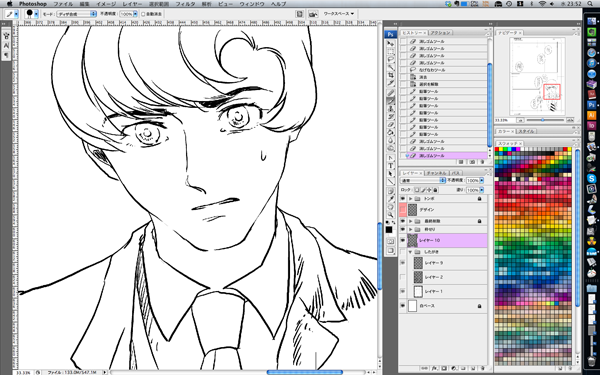Open the layer fill percentage dropdown
Image resolution: width=600 pixels, height=375 pixels.
(x=481, y=190)
